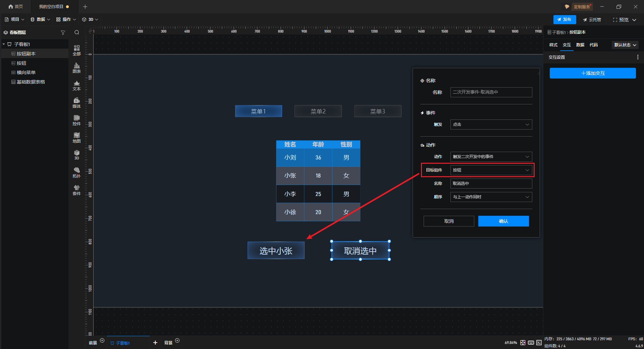
Task: Open the 控件 (controls) component category
Action: (76, 120)
